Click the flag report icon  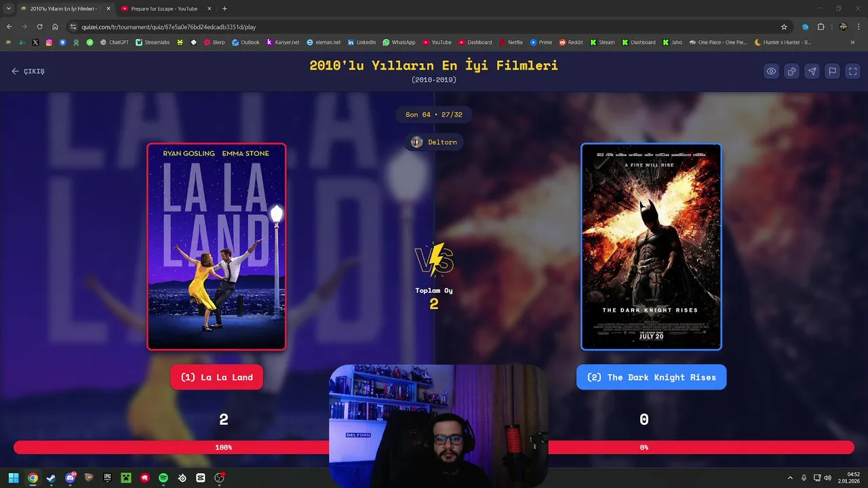pyautogui.click(x=832, y=71)
